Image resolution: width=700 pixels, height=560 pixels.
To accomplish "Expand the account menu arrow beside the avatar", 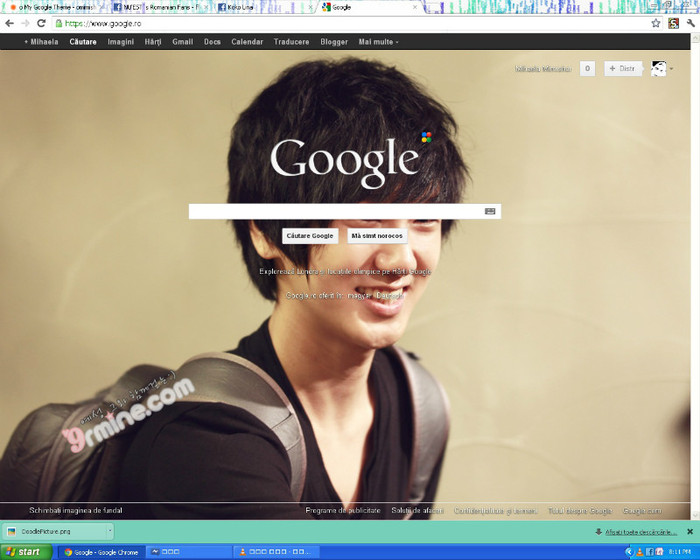I will [672, 69].
